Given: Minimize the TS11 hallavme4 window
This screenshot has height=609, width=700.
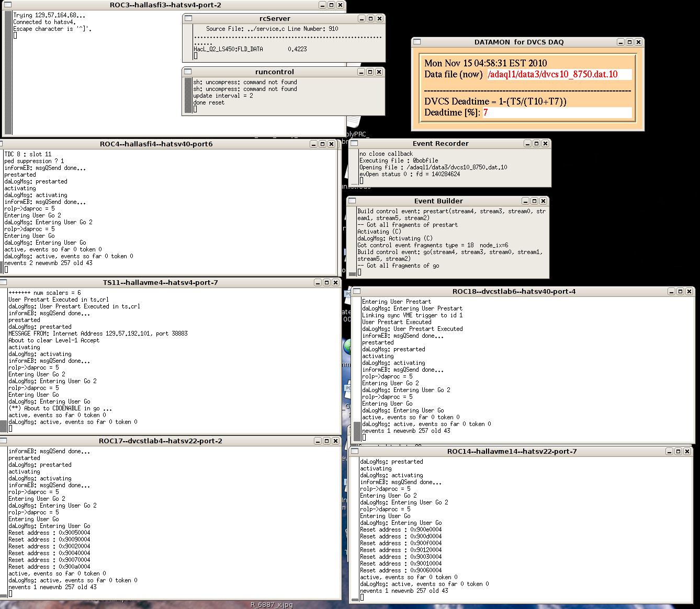Looking at the screenshot, I should click(x=318, y=282).
